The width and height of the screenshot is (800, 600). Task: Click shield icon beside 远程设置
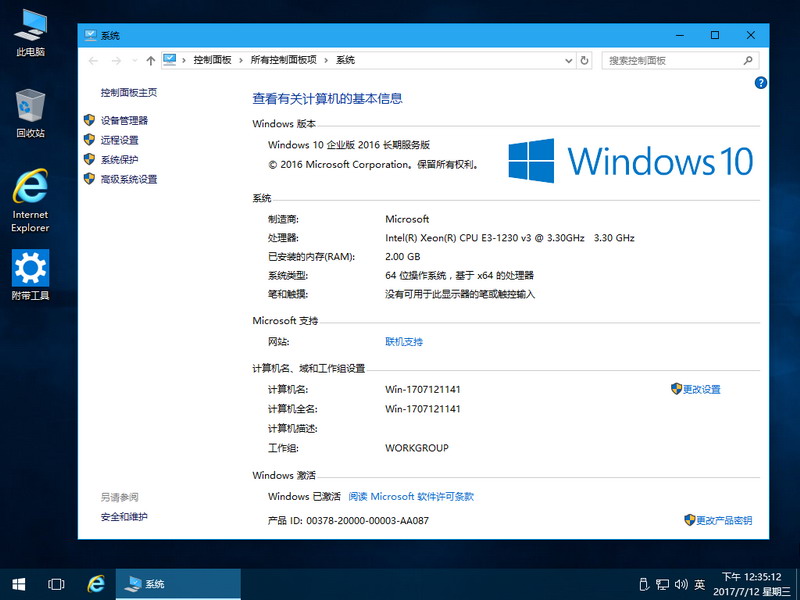click(89, 139)
